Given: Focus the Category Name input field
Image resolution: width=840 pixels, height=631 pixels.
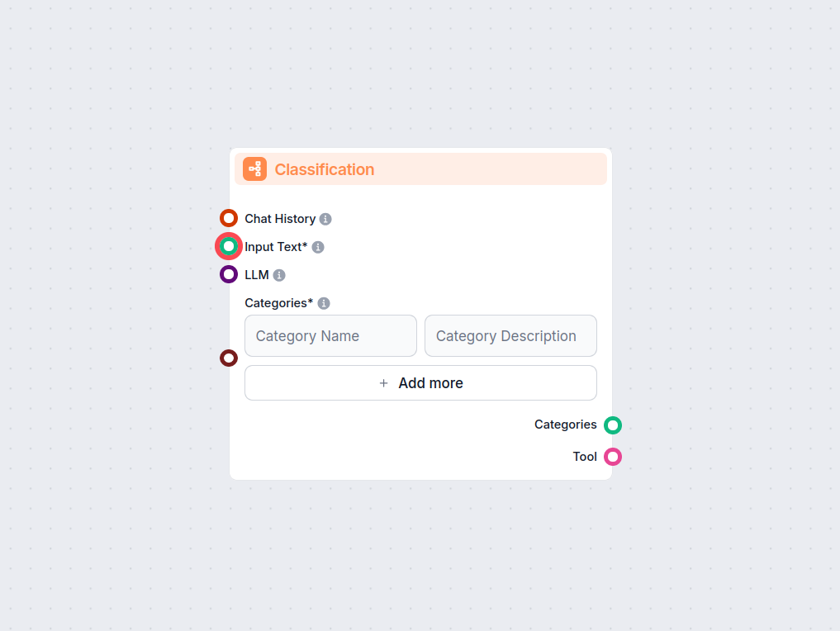Looking at the screenshot, I should [330, 336].
